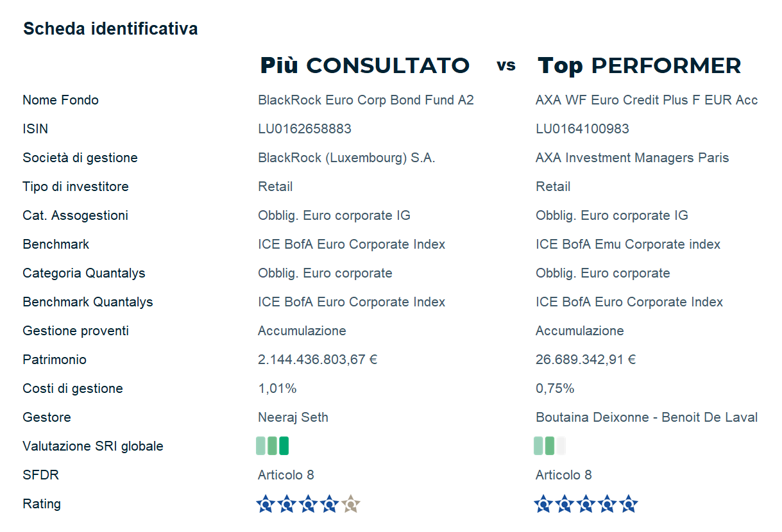Click the first rating star for AXA fund

point(543,504)
